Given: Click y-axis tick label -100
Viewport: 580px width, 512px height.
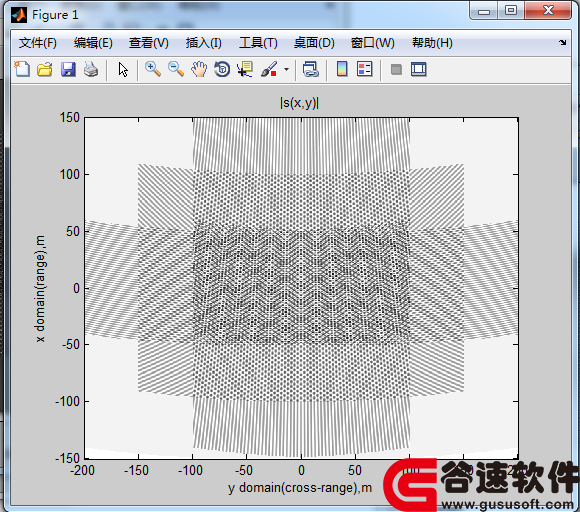Looking at the screenshot, I should pyautogui.click(x=67, y=401).
